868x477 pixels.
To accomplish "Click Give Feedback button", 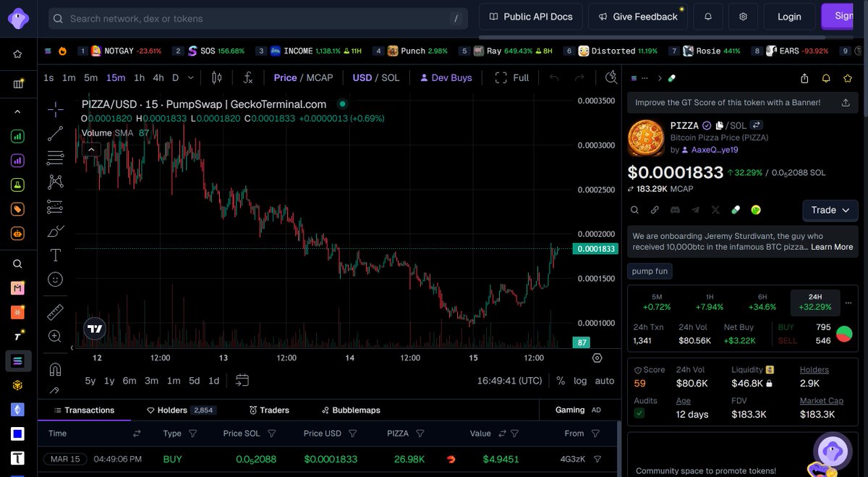I will (x=637, y=17).
